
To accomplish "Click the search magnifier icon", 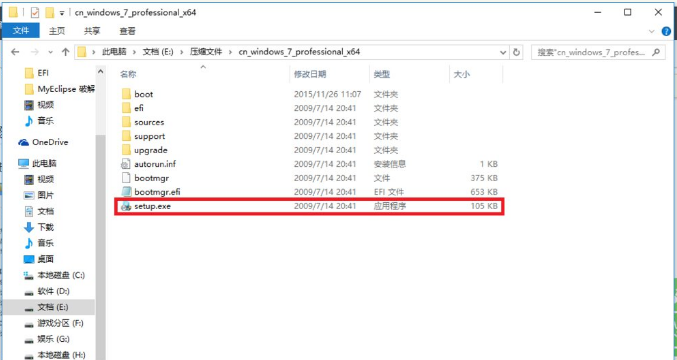I will coord(656,52).
